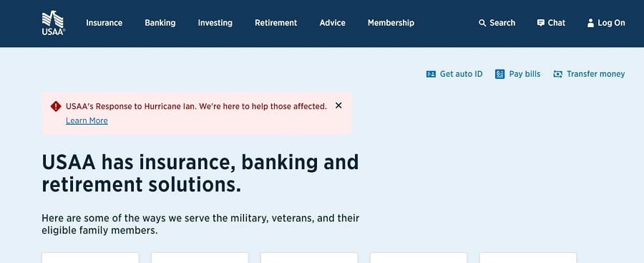The width and height of the screenshot is (644, 263).
Task: Click the magnifying glass search icon
Action: 482,23
